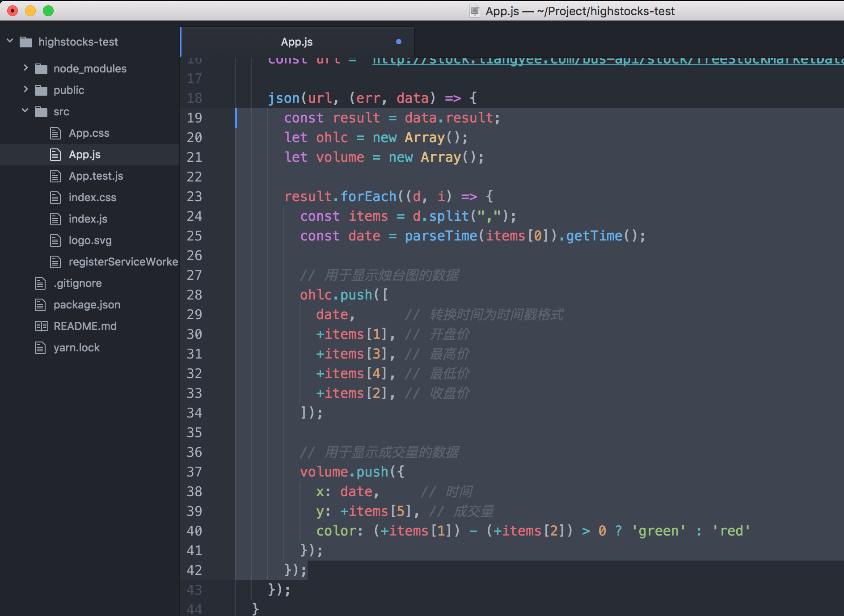Image resolution: width=844 pixels, height=616 pixels.
Task: Click 'forEach' on line 23
Action: (x=368, y=197)
